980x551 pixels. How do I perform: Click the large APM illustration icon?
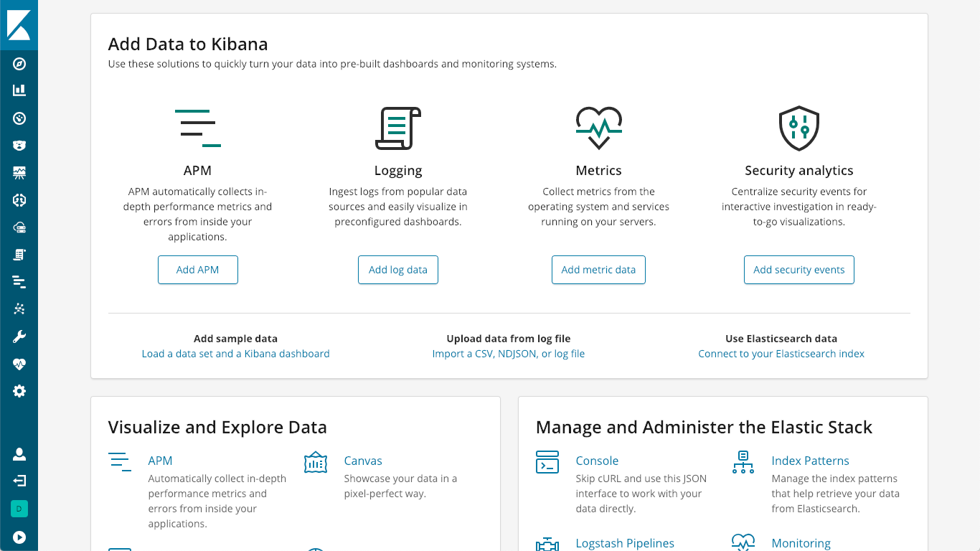(x=198, y=128)
